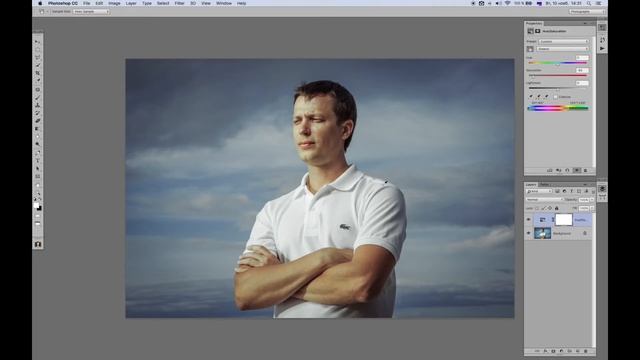
Task: Switch to the Paths tab
Action: pos(544,185)
